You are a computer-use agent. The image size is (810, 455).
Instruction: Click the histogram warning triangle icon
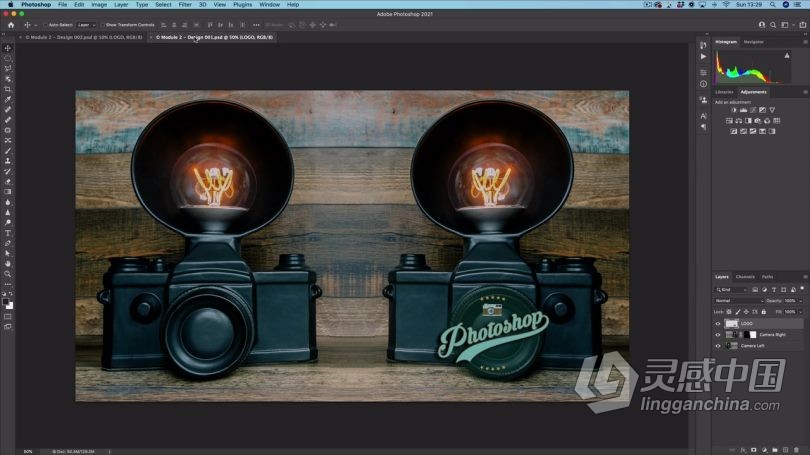pos(787,55)
